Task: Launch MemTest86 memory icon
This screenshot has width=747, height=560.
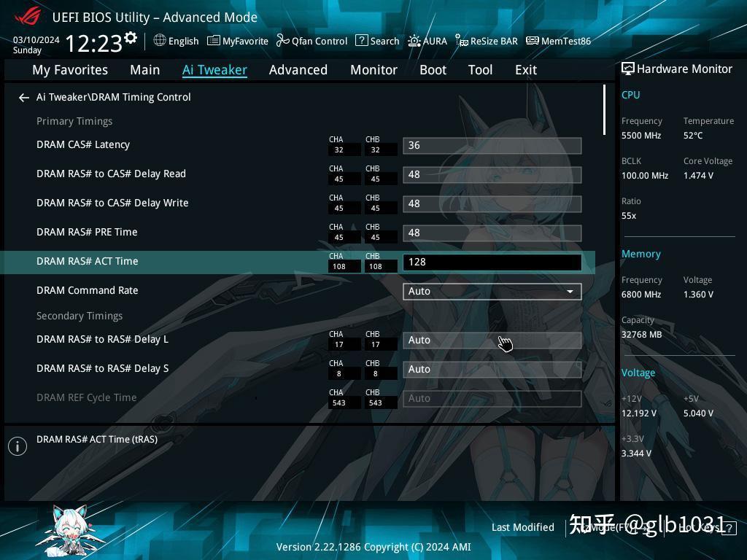Action: (x=532, y=41)
